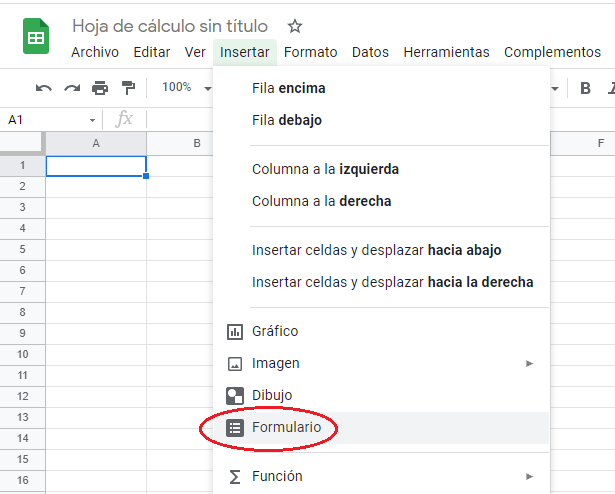Click the redo arrow icon

[72, 88]
